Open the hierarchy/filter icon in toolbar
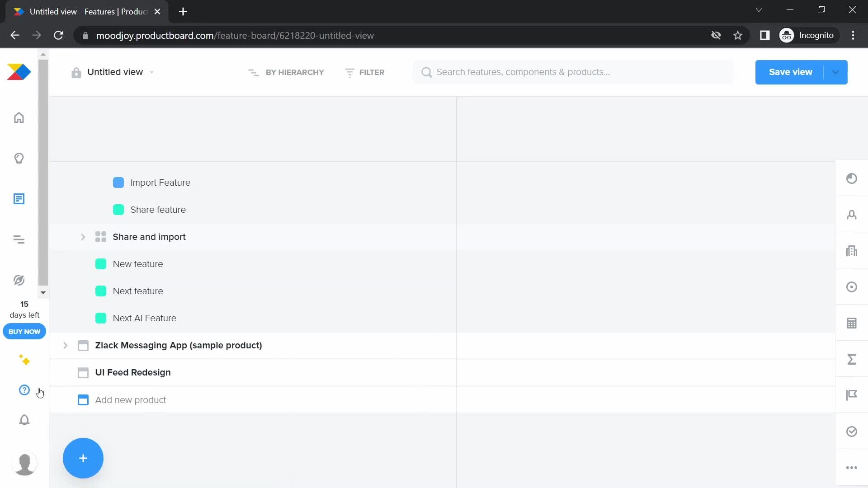 click(253, 72)
